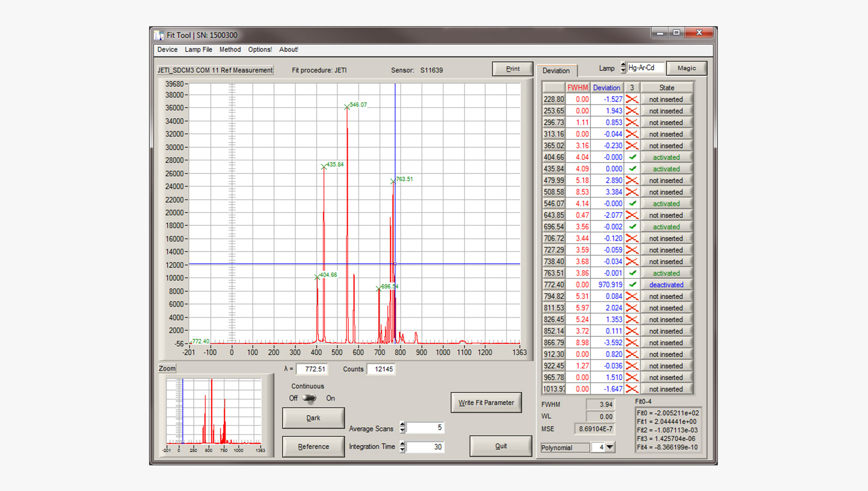Click the Reference button
Image resolution: width=868 pixels, height=491 pixels.
[313, 446]
